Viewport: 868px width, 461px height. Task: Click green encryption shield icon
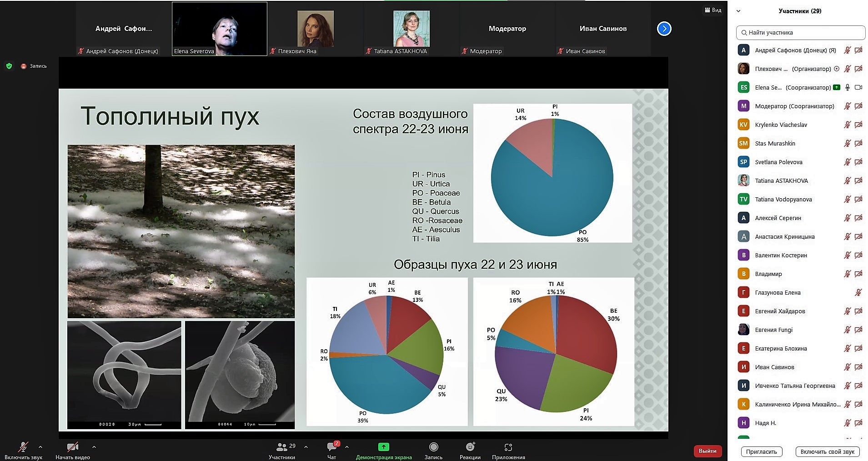9,66
